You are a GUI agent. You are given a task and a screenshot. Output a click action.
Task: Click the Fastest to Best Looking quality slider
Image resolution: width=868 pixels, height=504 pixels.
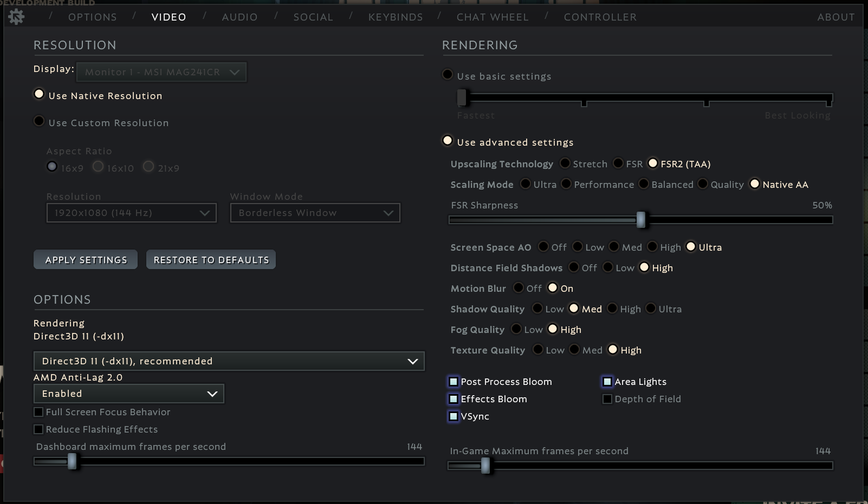[645, 98]
